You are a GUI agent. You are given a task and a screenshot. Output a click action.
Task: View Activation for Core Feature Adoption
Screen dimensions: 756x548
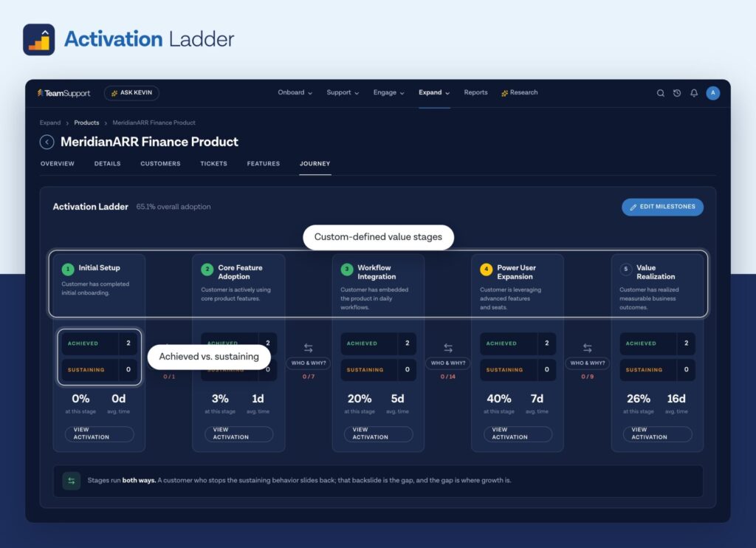click(239, 434)
